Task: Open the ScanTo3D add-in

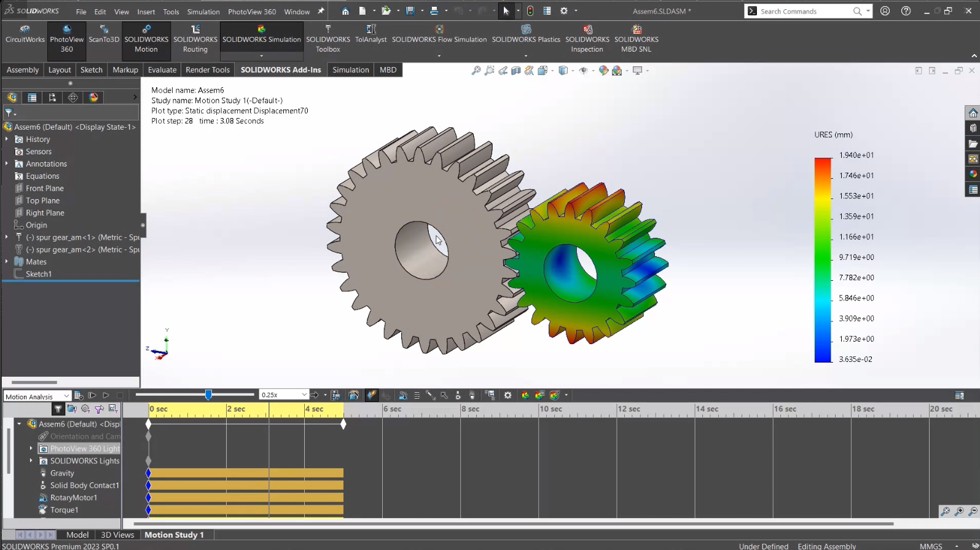Action: click(x=104, y=34)
